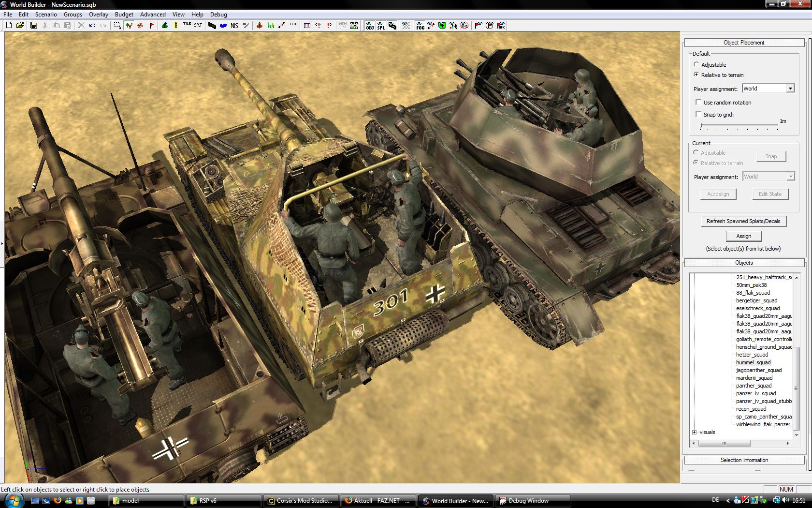This screenshot has width=812, height=508.
Task: Click the Undo arrow icon
Action: [92, 25]
